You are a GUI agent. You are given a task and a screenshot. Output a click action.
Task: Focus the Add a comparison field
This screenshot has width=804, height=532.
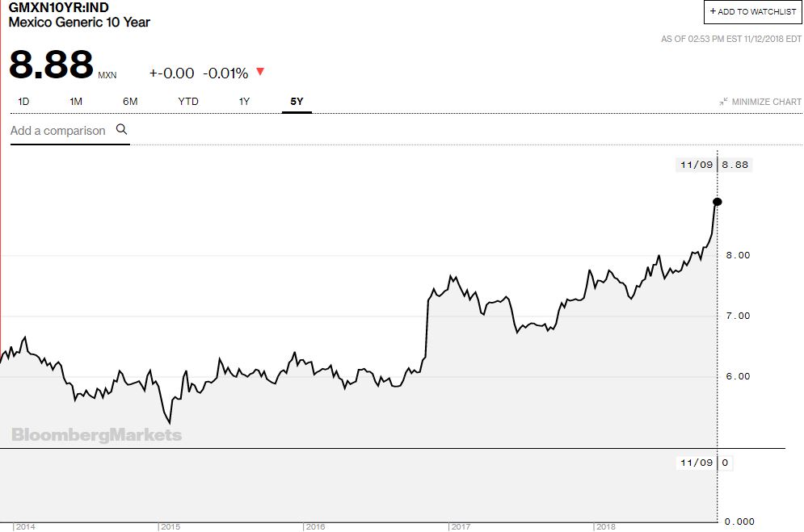tap(69, 131)
